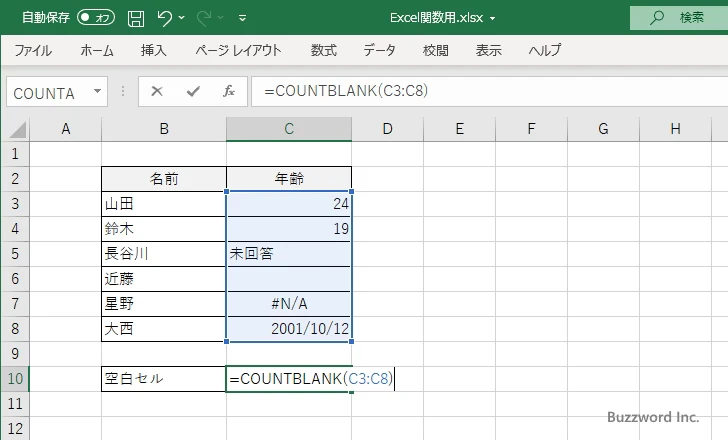Open the Undo history dropdown arrow
Screen dimensions: 728x440
click(x=182, y=18)
